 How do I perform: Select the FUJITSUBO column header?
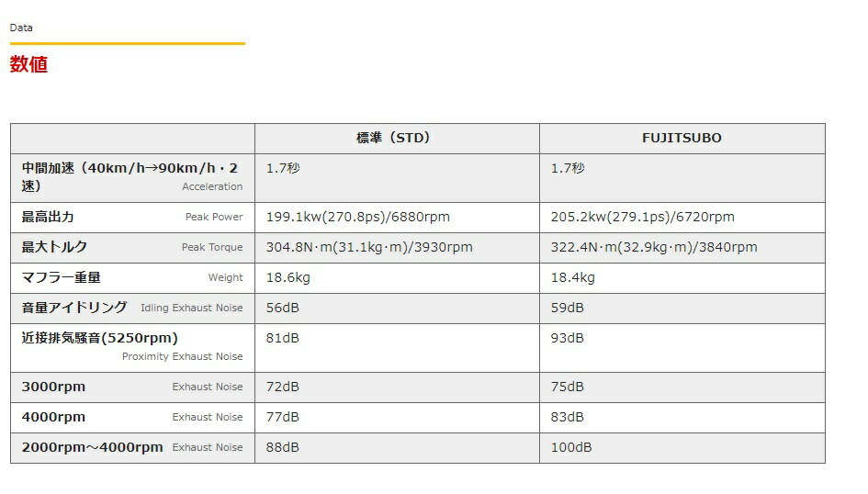[x=682, y=138]
